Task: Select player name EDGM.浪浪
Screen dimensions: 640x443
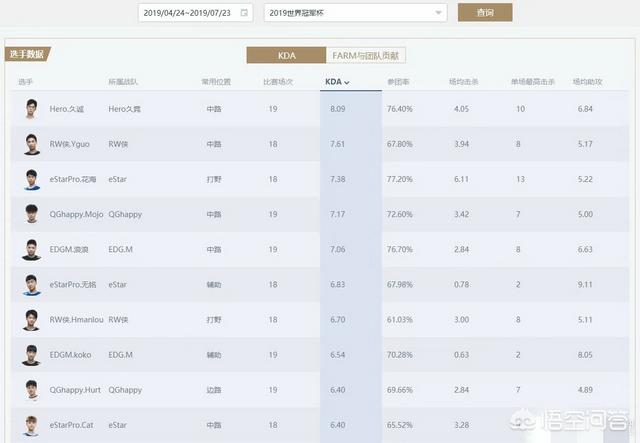Action: point(69,249)
